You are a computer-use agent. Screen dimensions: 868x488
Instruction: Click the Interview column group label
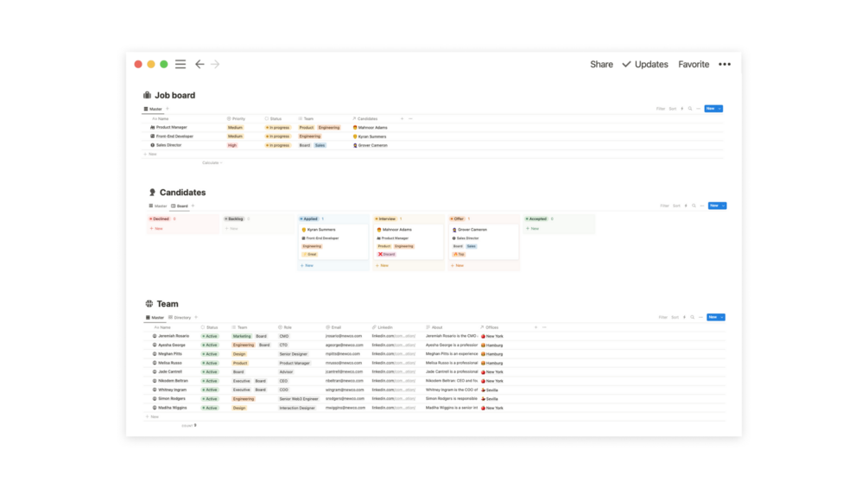click(x=386, y=219)
